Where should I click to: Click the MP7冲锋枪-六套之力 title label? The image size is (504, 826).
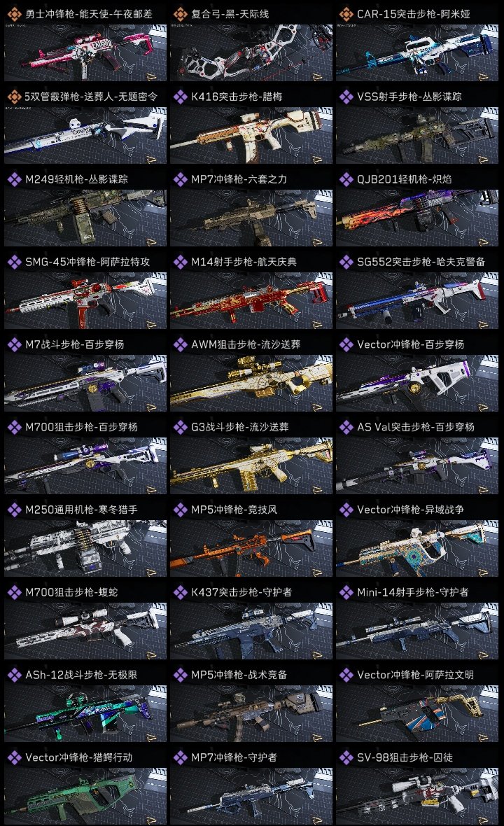239,179
